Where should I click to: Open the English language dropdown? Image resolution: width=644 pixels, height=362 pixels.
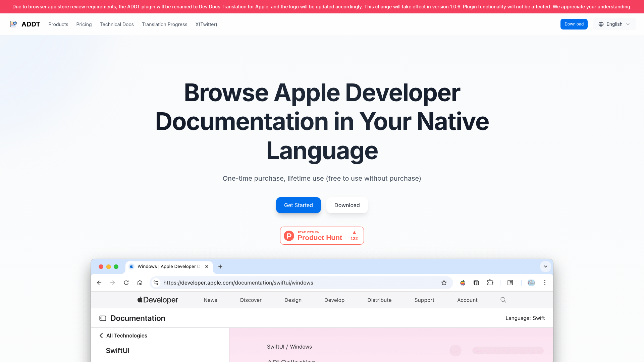614,24
